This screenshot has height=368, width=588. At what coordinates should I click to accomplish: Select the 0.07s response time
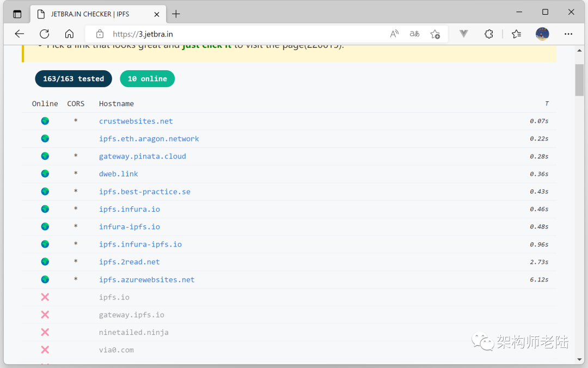coord(539,121)
